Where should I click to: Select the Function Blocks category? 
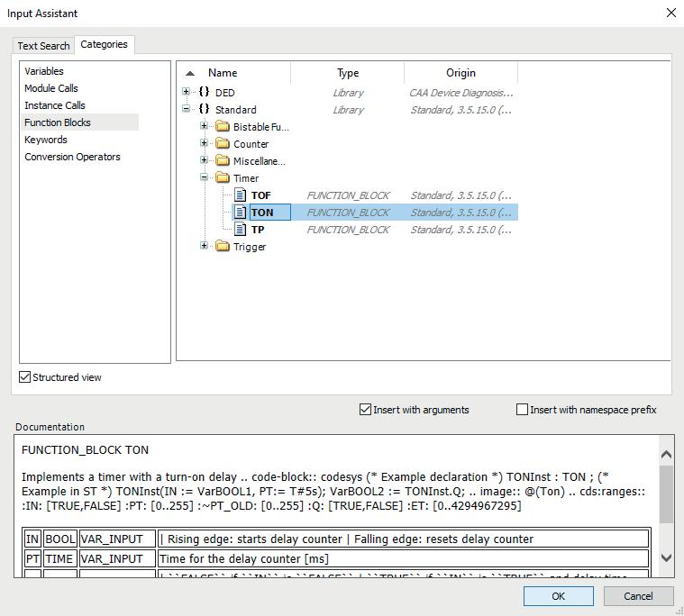tap(80, 122)
